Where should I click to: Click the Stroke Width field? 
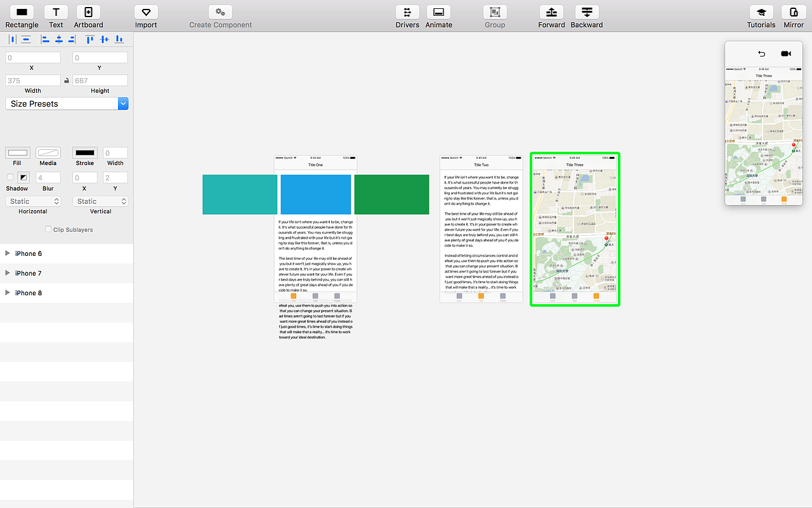click(115, 152)
